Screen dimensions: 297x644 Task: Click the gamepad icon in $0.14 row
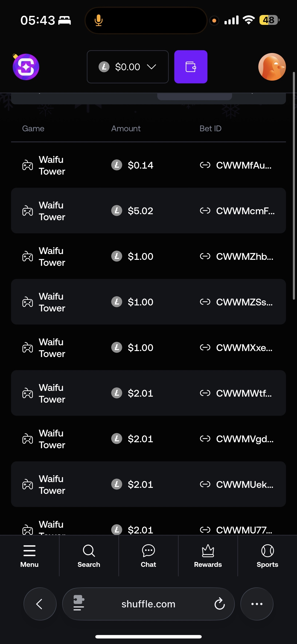tap(27, 165)
